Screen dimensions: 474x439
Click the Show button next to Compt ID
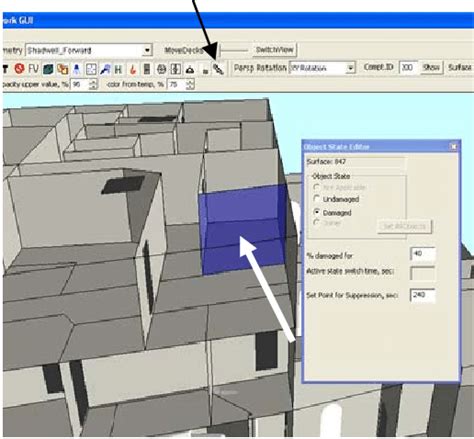point(431,68)
